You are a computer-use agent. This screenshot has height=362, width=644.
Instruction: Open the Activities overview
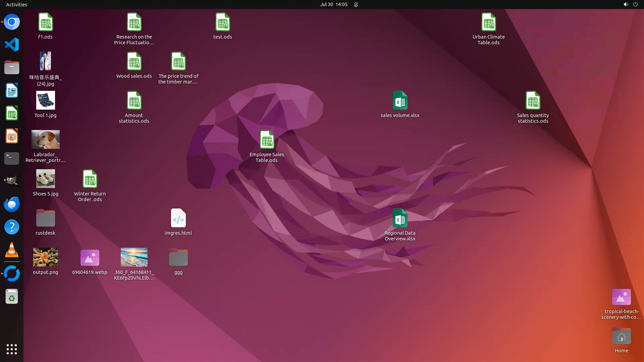coord(16,4)
